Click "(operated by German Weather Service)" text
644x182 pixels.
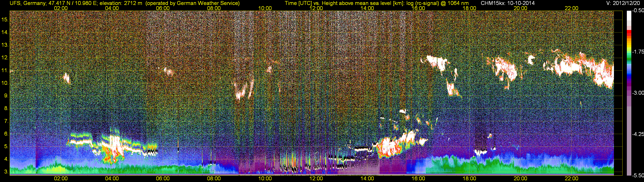tap(193, 3)
